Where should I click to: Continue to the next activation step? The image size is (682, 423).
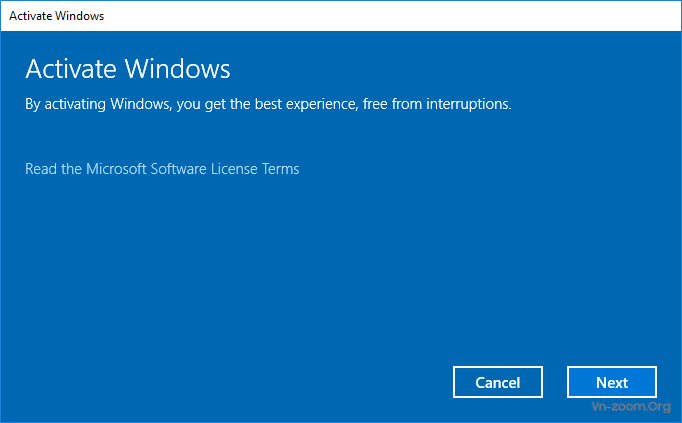(612, 382)
